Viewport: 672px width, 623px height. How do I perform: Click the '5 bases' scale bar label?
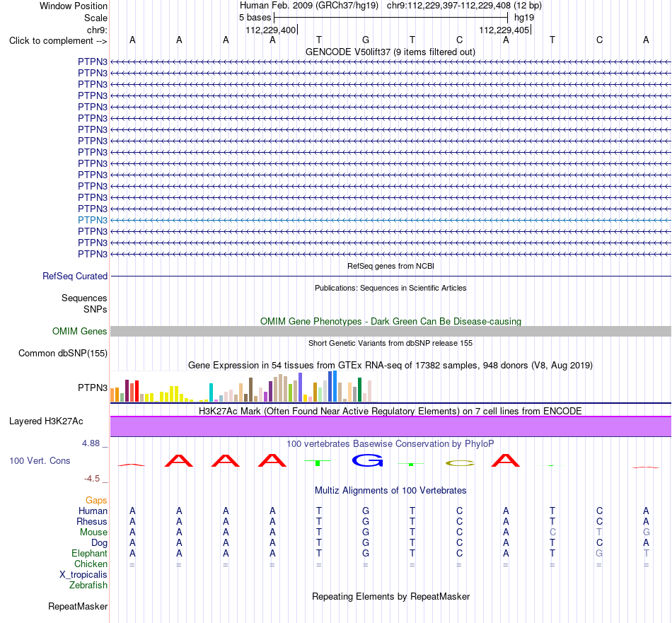255,18
